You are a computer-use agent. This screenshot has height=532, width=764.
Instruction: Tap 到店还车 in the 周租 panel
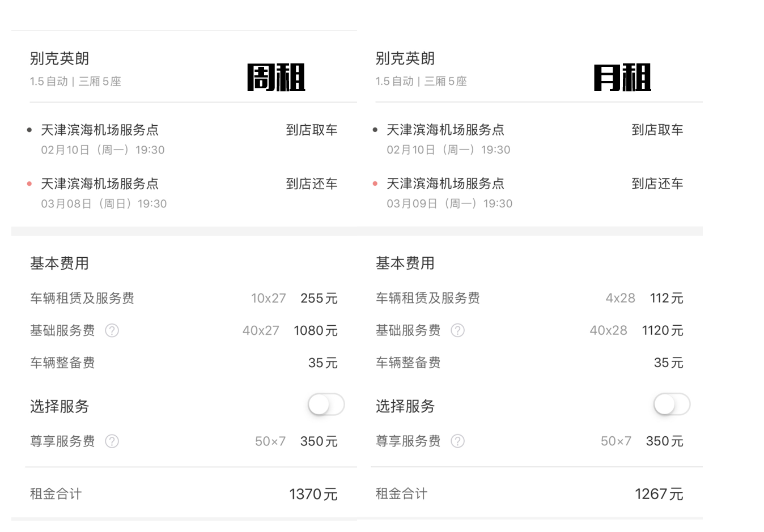[x=311, y=184]
